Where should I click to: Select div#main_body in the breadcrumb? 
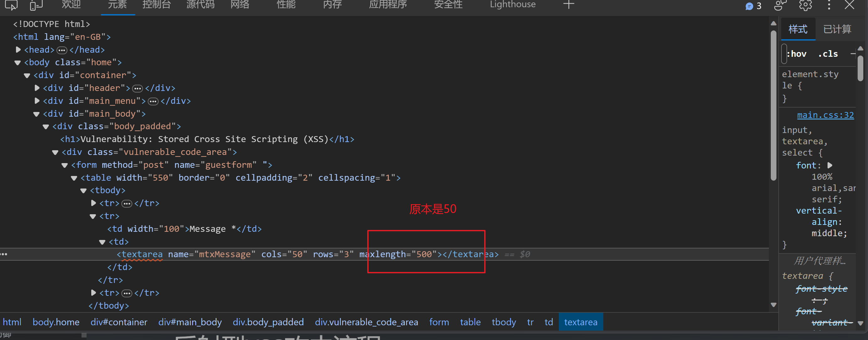point(190,322)
